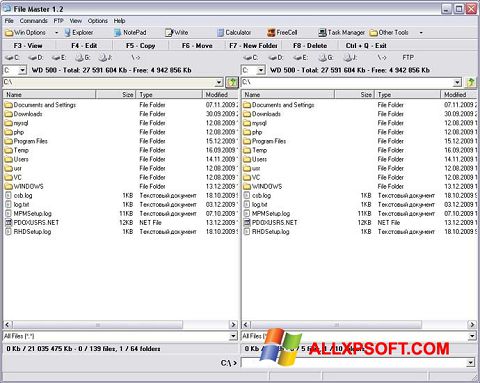Select PDOXUSRS.NET file in left panel
Screen dimensions: 480x383
(32, 223)
